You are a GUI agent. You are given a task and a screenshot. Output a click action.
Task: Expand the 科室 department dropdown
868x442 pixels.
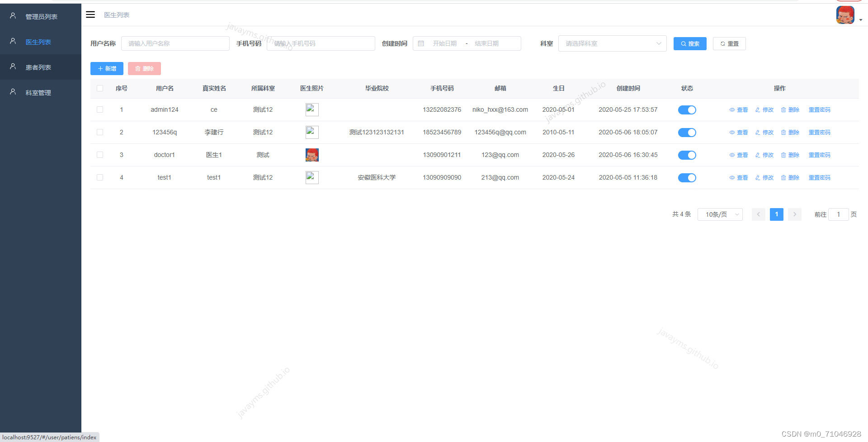612,43
